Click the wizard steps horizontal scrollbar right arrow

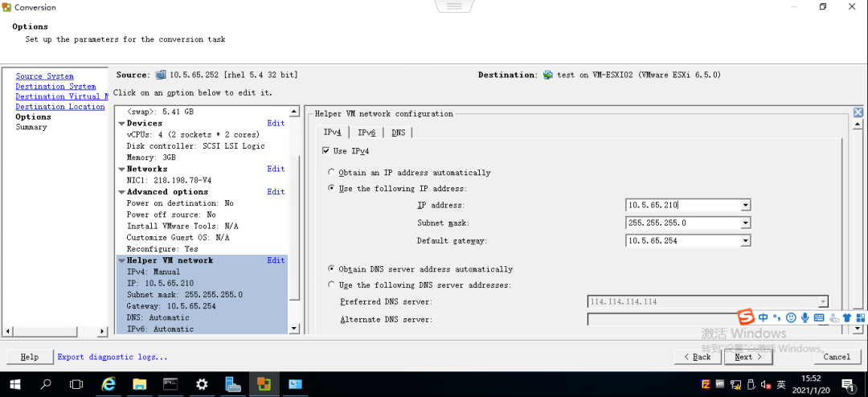[102, 331]
